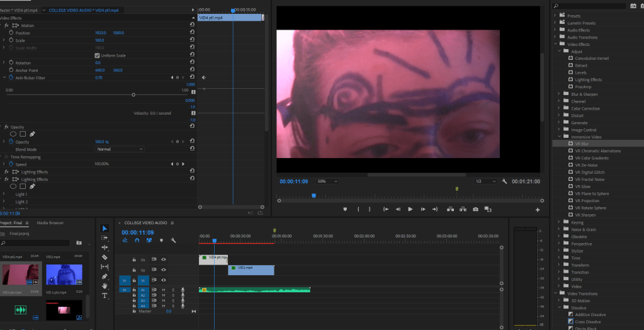Toggle snap magnet in timeline
This screenshot has width=644, height=330.
tap(137, 240)
